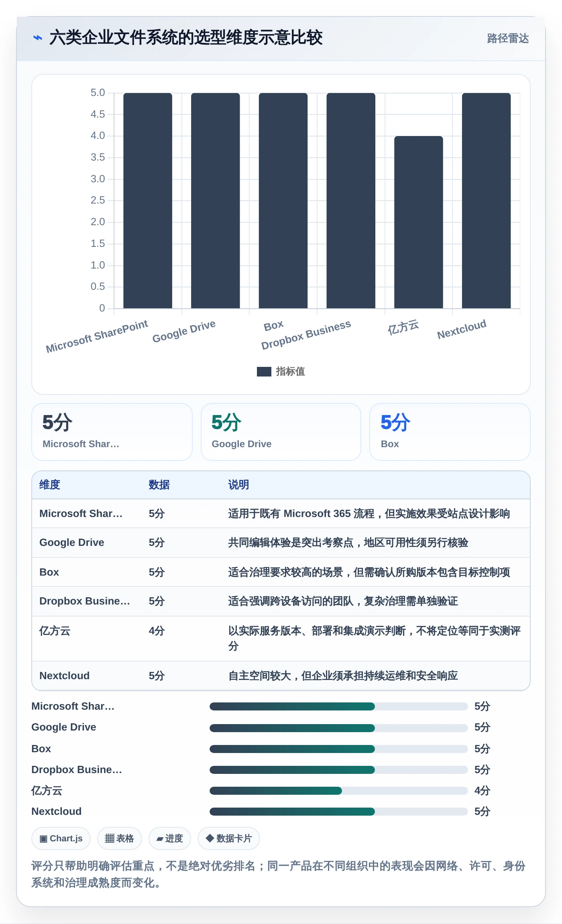Click the 4分 value in 亿方云 table row
Viewport: 562px width, 924px height.
(x=157, y=631)
